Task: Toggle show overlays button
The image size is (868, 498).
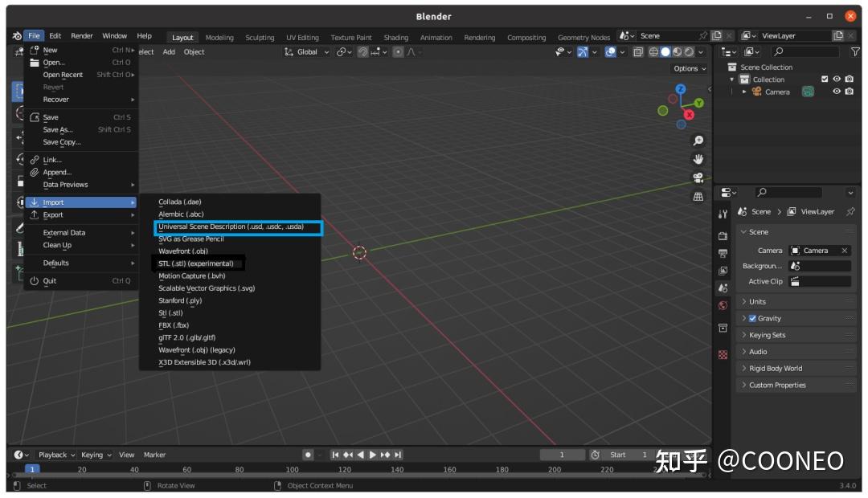Action: click(x=610, y=51)
